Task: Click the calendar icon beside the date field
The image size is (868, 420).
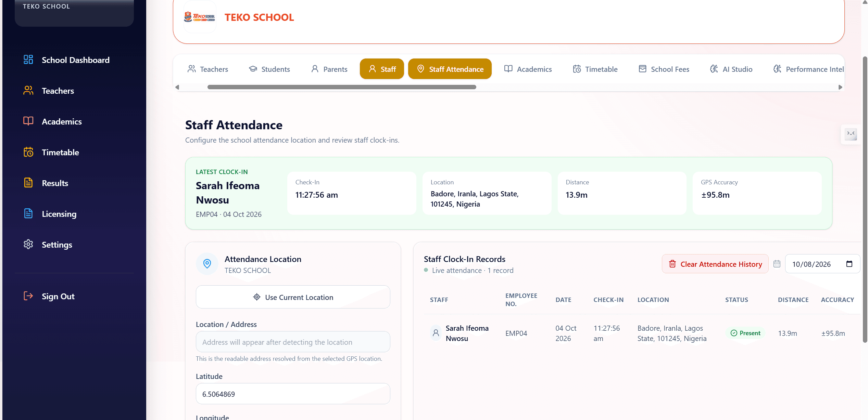Action: 777,264
